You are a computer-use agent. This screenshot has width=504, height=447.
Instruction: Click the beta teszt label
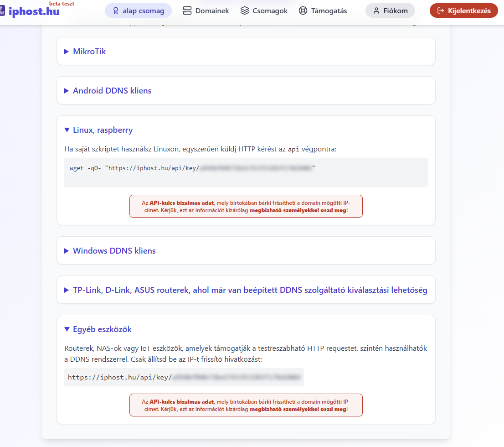pos(62,4)
